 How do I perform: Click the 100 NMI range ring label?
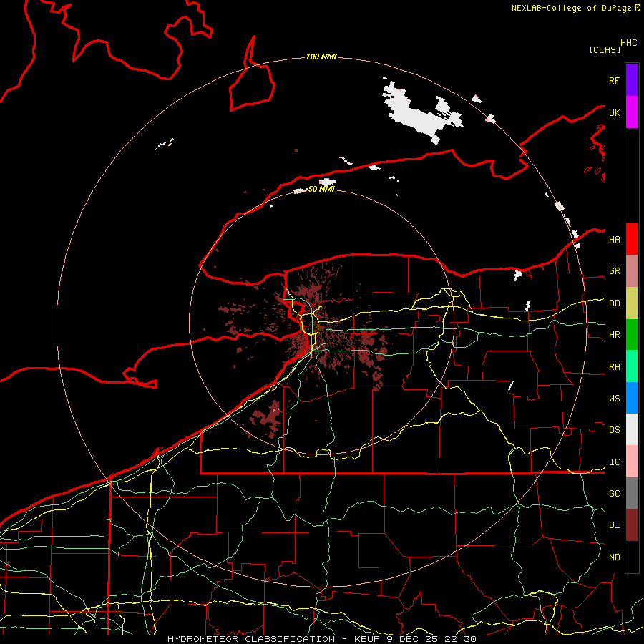(321, 57)
